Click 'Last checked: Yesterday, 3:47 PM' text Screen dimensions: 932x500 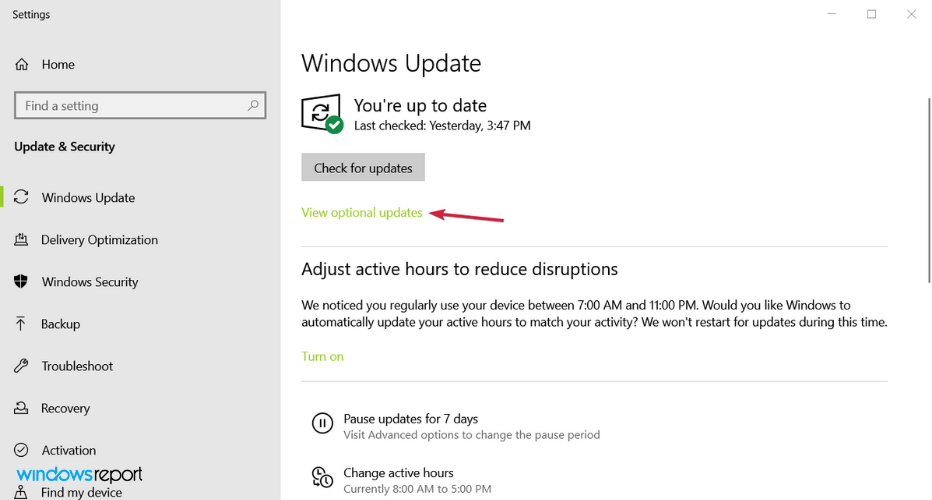pyautogui.click(x=442, y=125)
